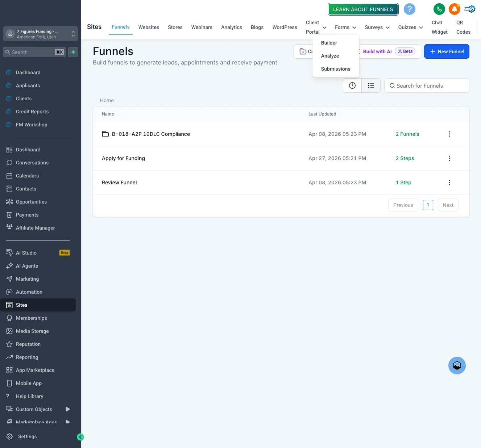Click the Next pagination button
Viewport: 481px width, 448px height.
tap(448, 205)
